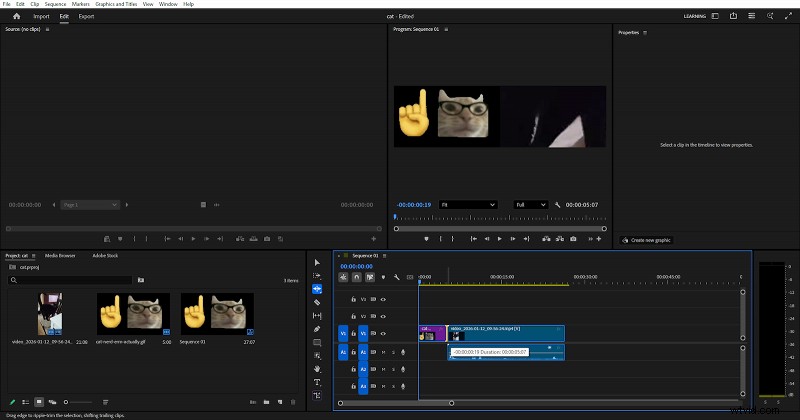Open Quick Export share icon
This screenshot has height=420, width=800.
tap(733, 16)
